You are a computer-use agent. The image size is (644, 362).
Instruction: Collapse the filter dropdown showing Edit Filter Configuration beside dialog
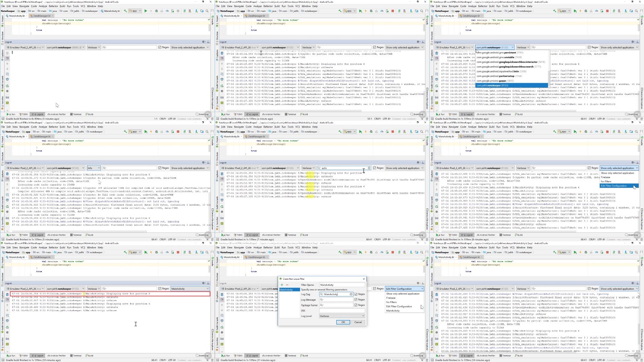(x=404, y=289)
